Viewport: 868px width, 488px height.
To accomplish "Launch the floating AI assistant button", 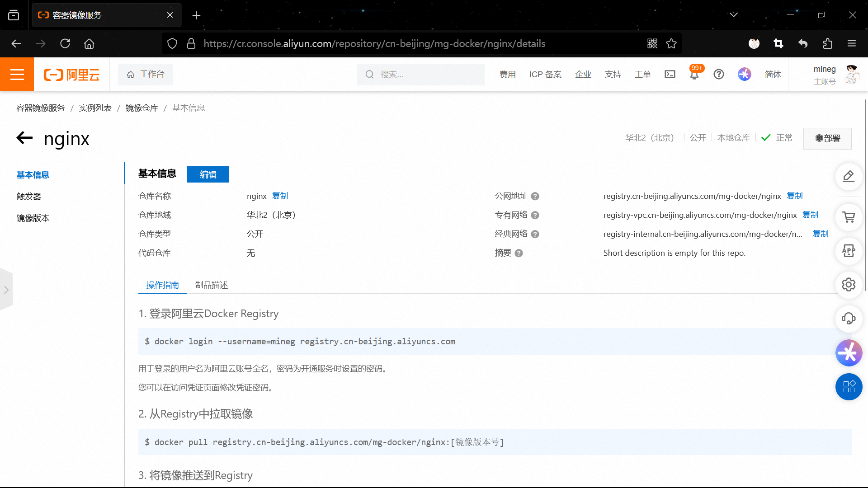I will click(x=849, y=353).
